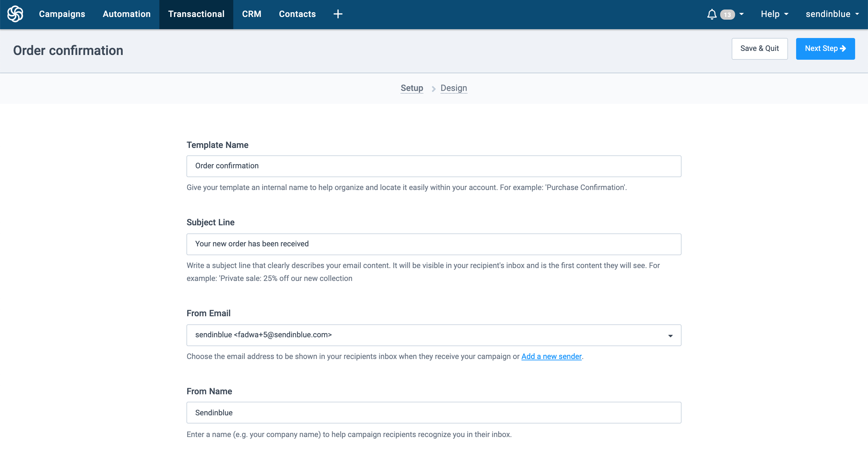Open the notifications bell

coord(712,14)
